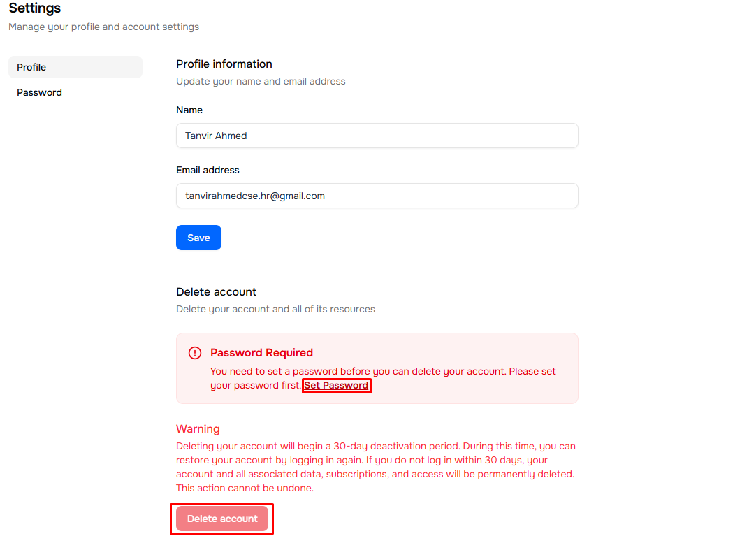This screenshot has width=756, height=550.
Task: Focus the Email address input field
Action: point(377,196)
